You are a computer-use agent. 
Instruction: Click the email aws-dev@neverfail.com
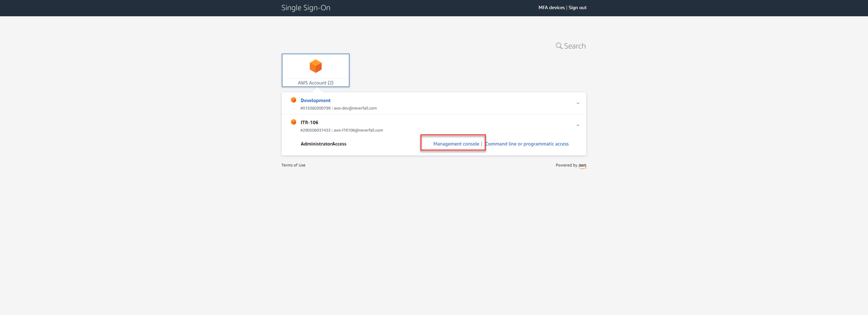coord(355,108)
